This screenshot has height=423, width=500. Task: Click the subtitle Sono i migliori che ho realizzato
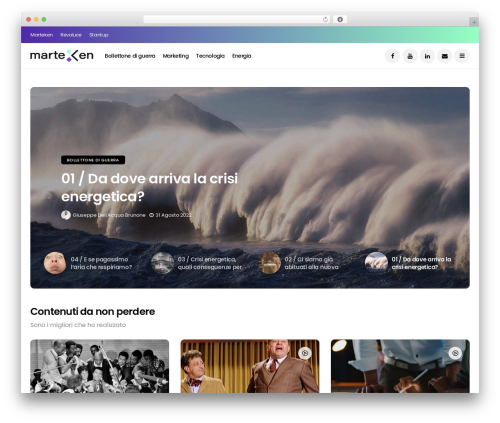click(78, 325)
